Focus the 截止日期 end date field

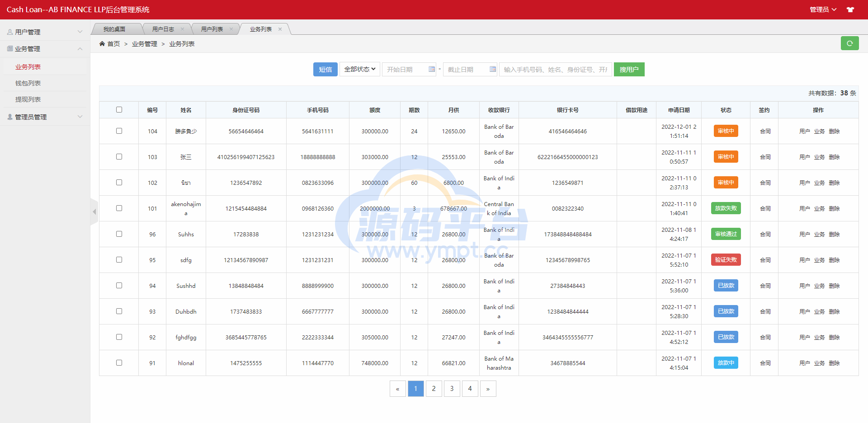click(470, 69)
